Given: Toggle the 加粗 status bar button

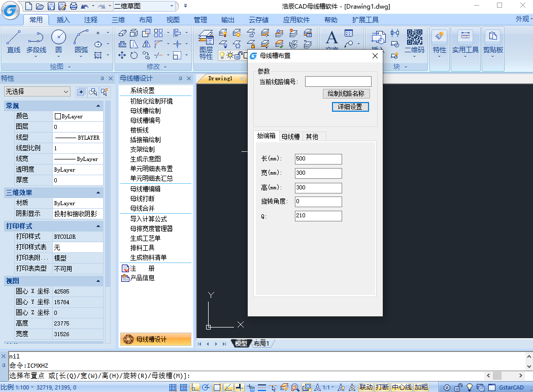Looking at the screenshot, I should coord(421,387).
